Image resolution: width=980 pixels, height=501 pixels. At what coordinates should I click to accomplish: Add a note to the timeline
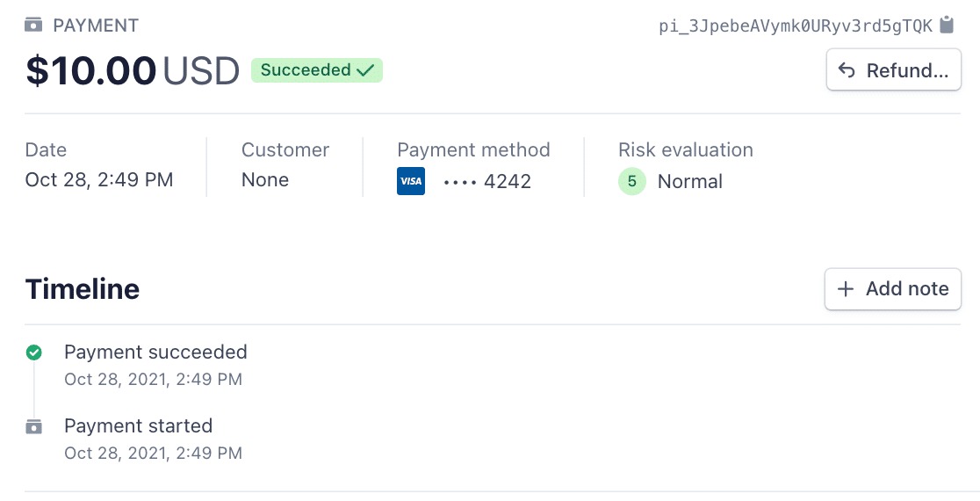pyautogui.click(x=892, y=288)
